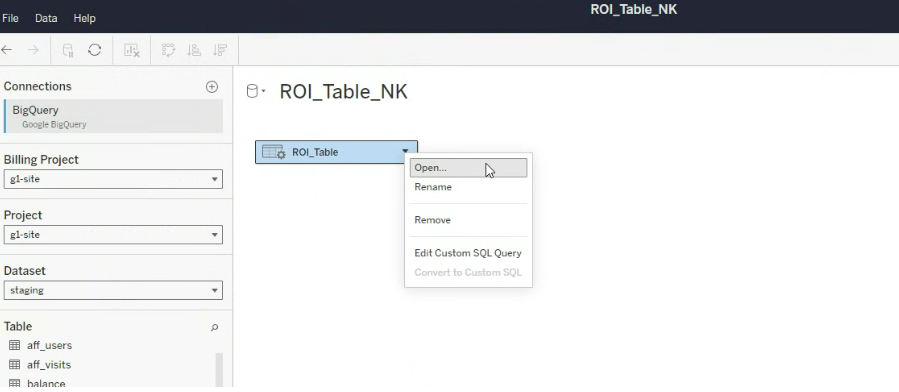Click the swap rows and columns icon

168,50
